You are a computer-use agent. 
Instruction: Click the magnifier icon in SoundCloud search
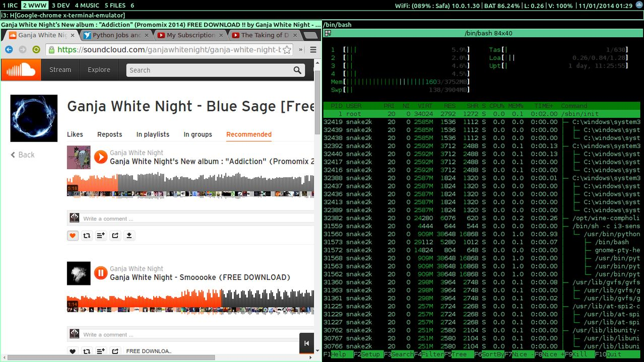(x=297, y=70)
